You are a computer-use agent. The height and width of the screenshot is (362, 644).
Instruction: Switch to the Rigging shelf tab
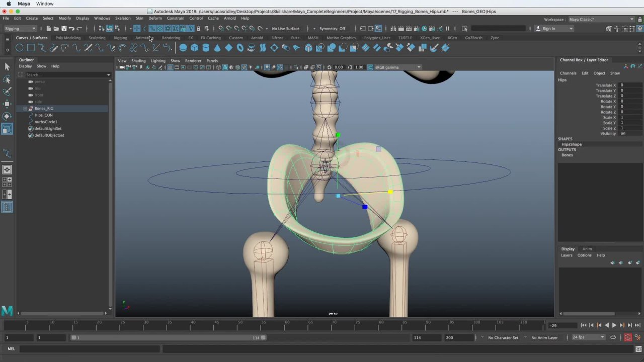(x=120, y=38)
